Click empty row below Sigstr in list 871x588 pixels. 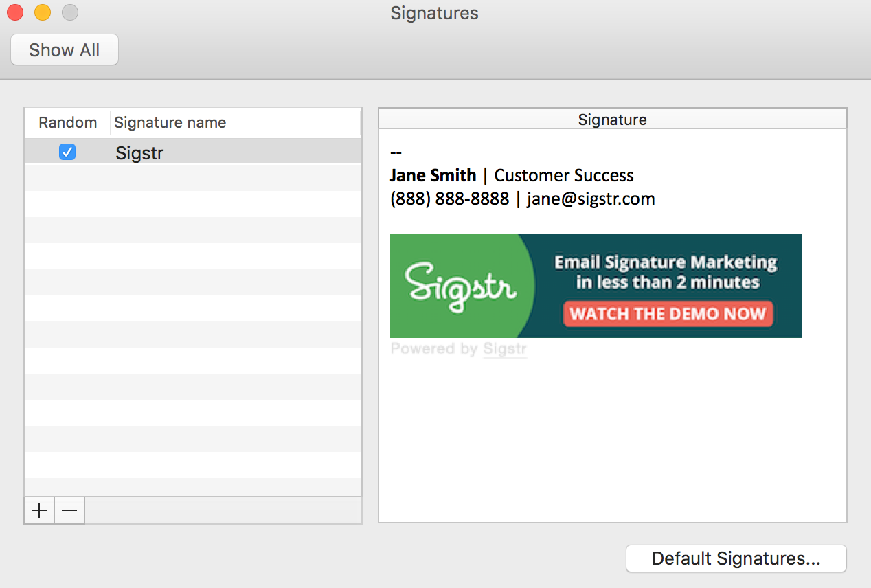[x=193, y=178]
